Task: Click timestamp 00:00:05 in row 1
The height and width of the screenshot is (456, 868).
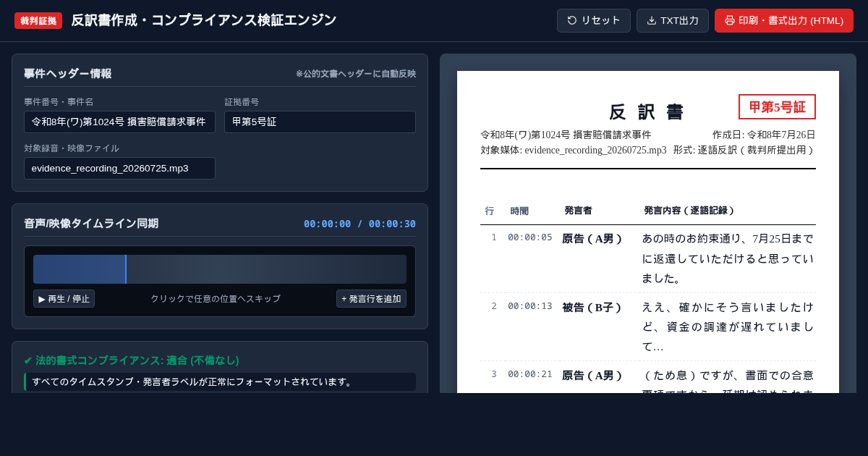Action: point(530,237)
